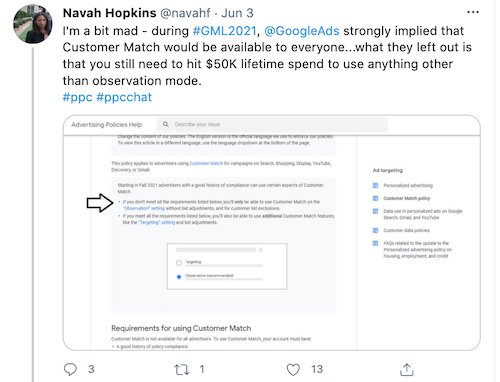Open the #GML2021 hashtag link
Viewport: 500px width, 382px height.
pyautogui.click(x=224, y=31)
